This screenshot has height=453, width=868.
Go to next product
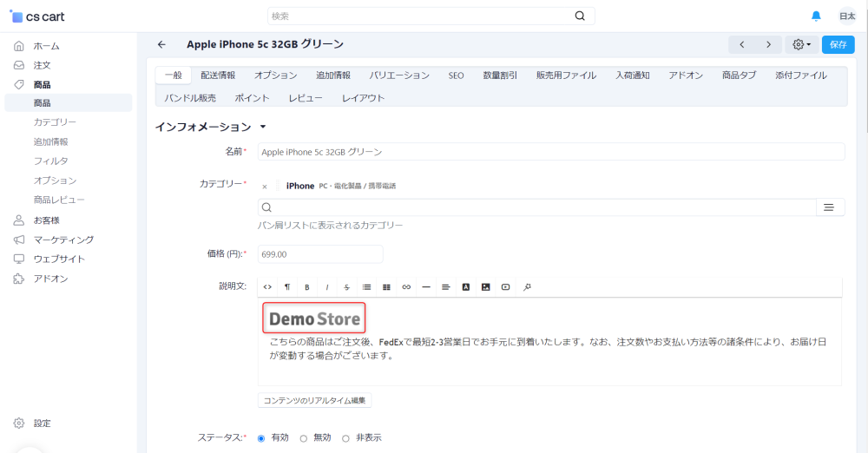(768, 44)
